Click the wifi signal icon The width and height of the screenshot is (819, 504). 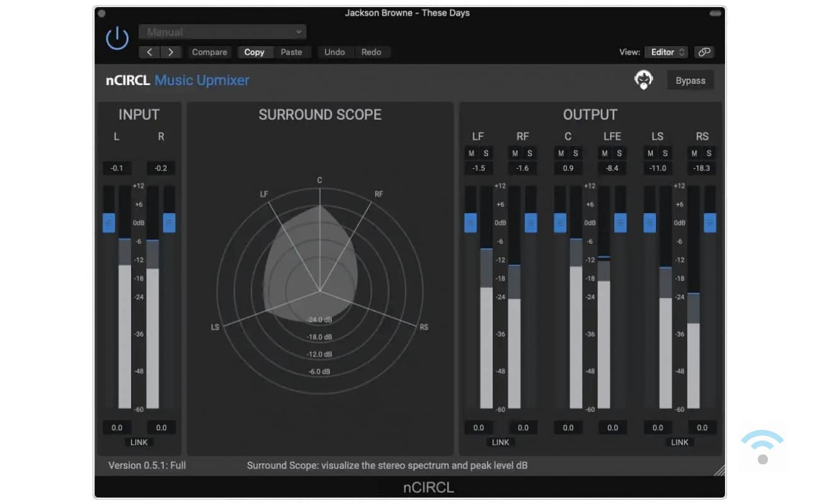point(762,447)
